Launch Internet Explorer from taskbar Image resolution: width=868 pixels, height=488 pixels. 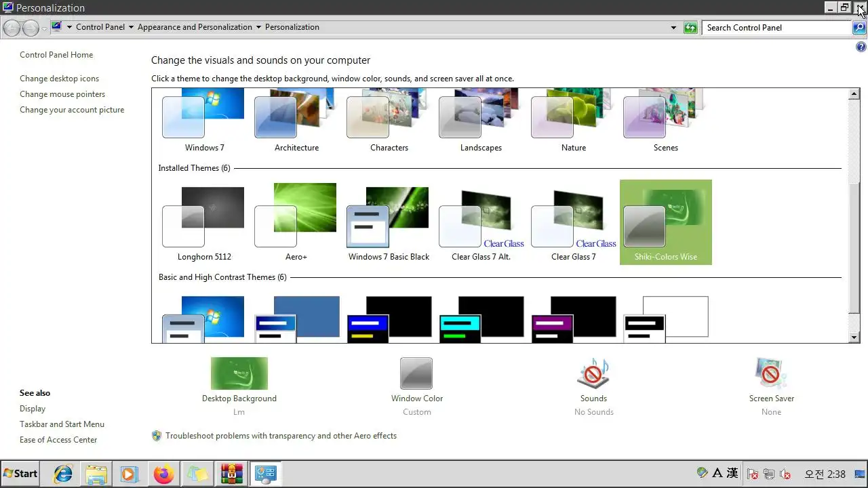pos(63,474)
